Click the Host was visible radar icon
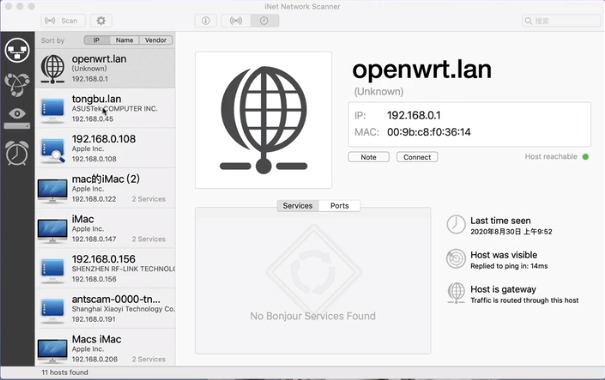This screenshot has height=380, width=605. (456, 258)
